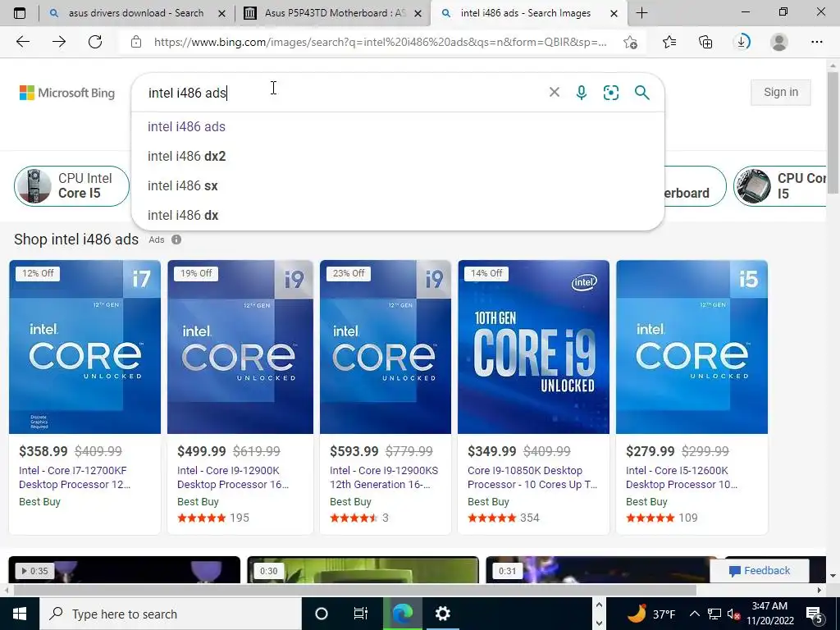Open the muted volume tray icon
The height and width of the screenshot is (630, 840).
[x=733, y=614]
